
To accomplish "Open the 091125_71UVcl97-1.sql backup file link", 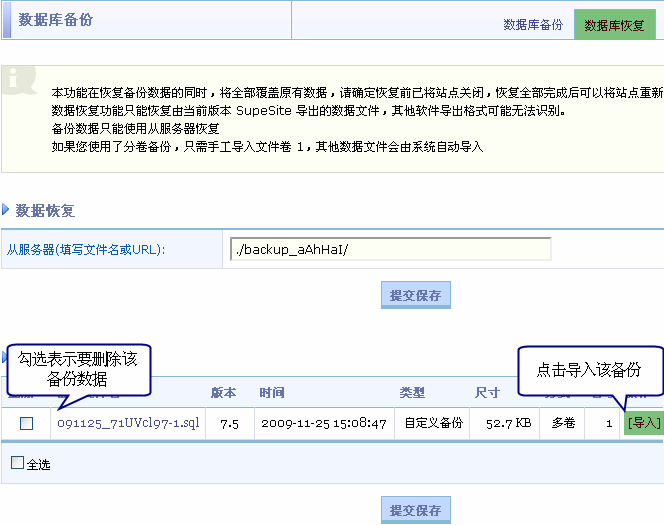I will (128, 423).
